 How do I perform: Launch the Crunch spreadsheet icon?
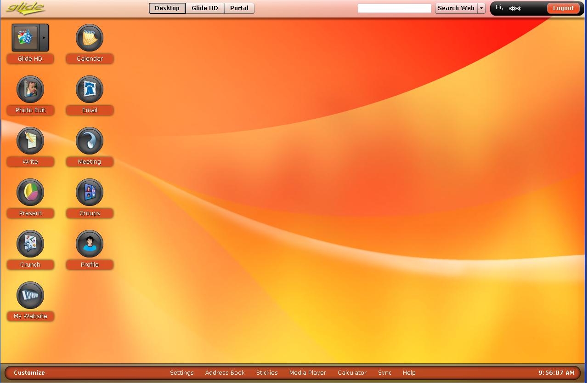[x=30, y=244]
